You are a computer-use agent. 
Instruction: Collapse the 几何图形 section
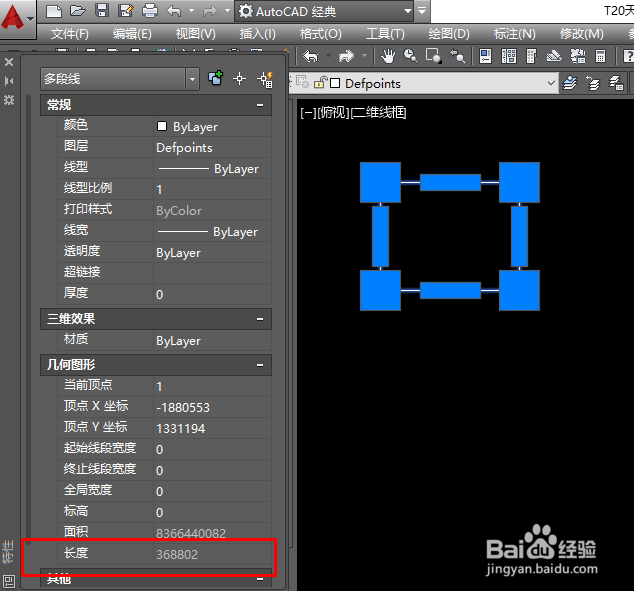point(260,365)
